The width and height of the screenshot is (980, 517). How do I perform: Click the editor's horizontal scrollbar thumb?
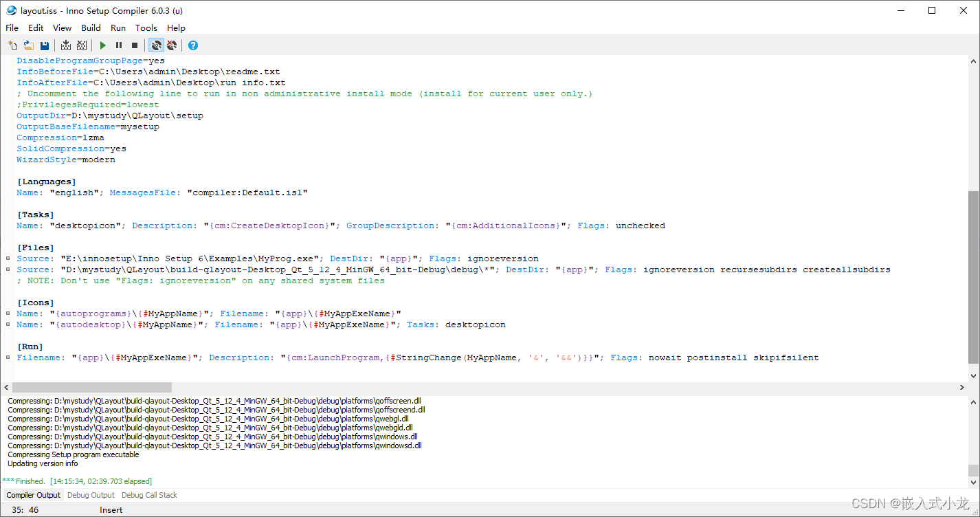(92, 388)
